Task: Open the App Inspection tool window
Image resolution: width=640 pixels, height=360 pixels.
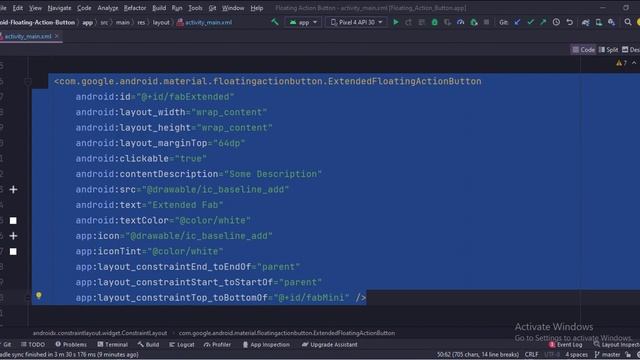Action: [x=266, y=344]
